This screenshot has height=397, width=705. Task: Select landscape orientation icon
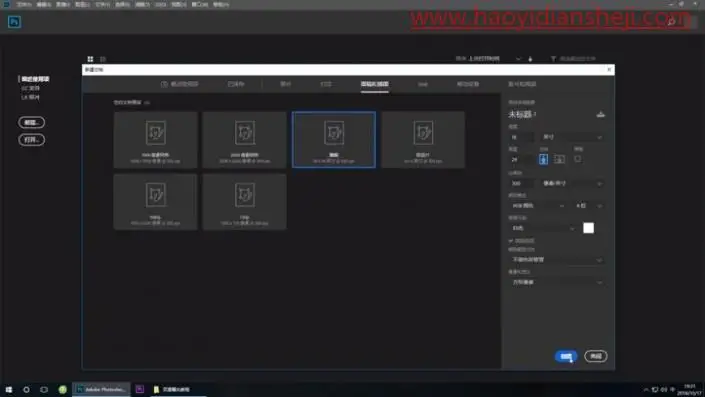pos(559,159)
